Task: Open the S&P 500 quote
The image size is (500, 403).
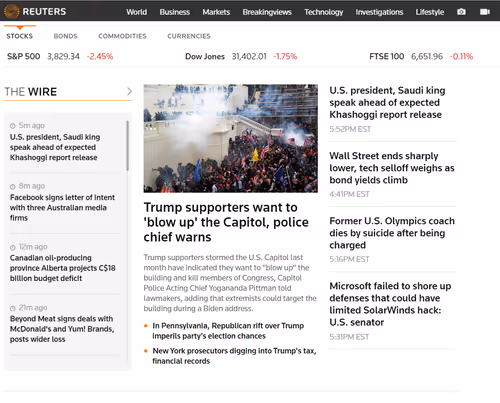Action: 24,56
